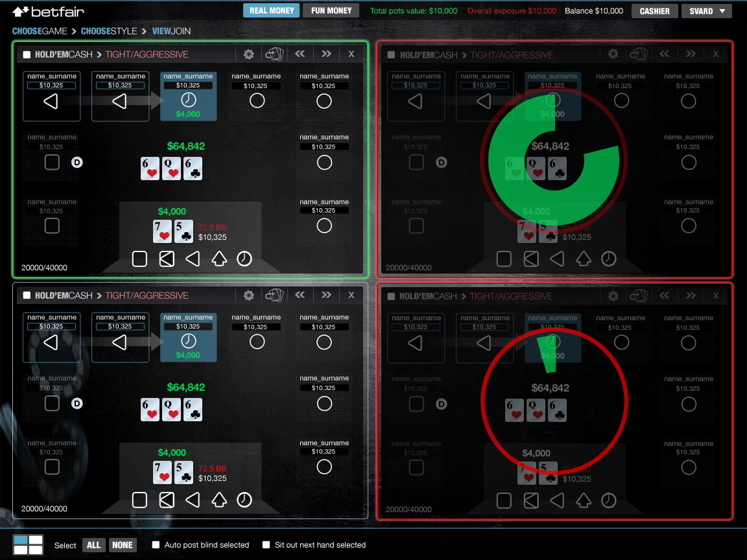Click the dealer D button on green-bordered table
Viewport: 747px width, 560px height.
point(77,163)
